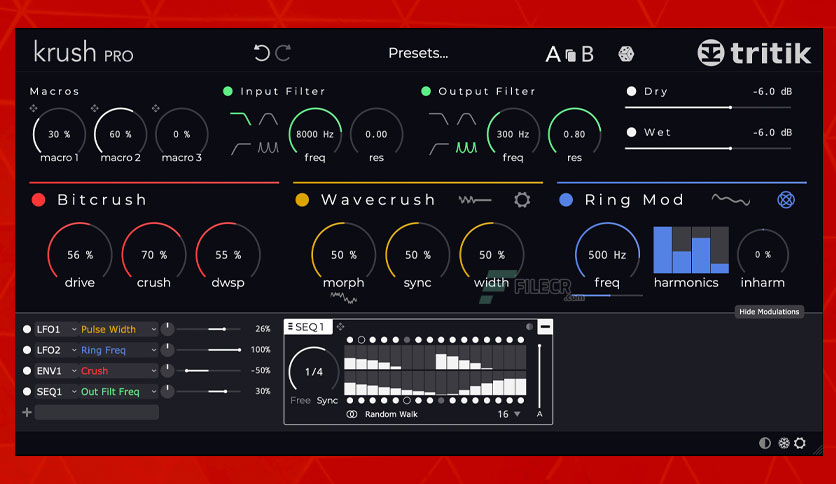Click Hide Modulations button
The width and height of the screenshot is (836, 484).
769,312
